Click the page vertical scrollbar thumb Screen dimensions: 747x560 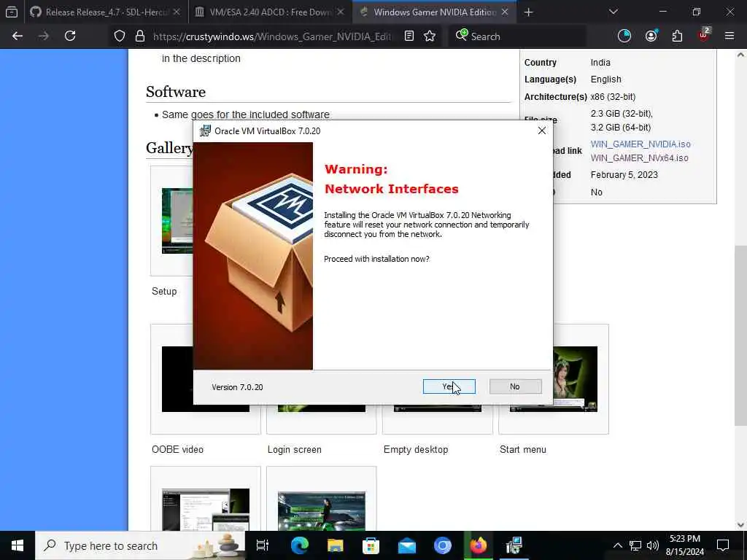741,335
